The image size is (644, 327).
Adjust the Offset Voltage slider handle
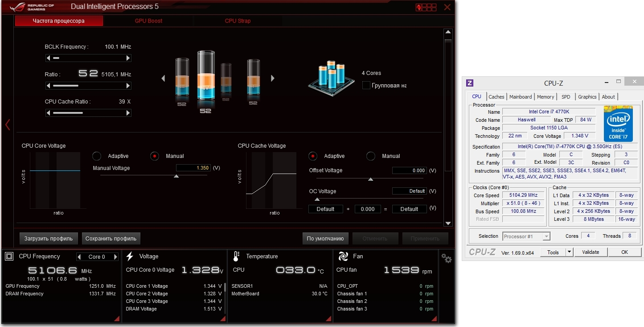point(370,179)
